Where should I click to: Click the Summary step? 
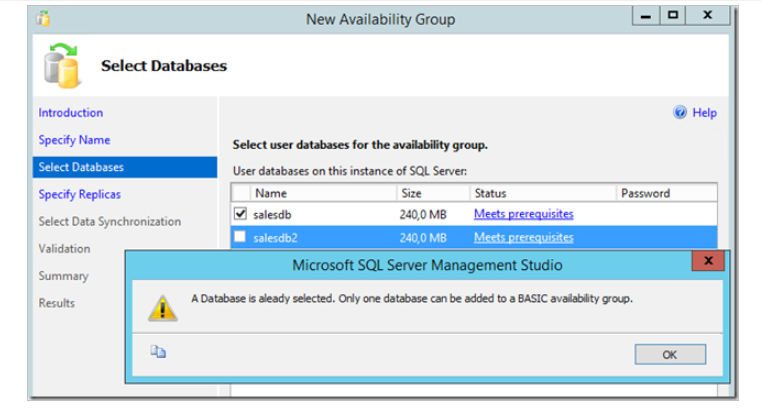point(64,276)
